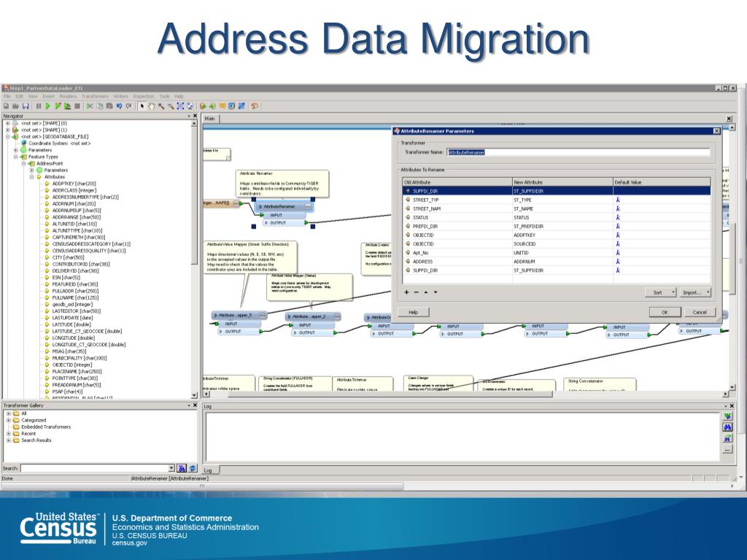
Task: Open the File menu
Action: click(7, 96)
